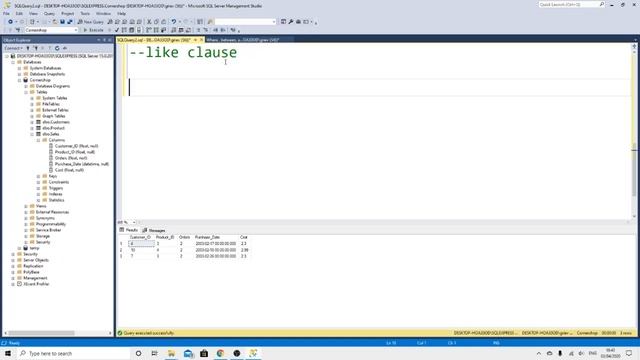Open Chrome from the taskbar

pos(220,353)
